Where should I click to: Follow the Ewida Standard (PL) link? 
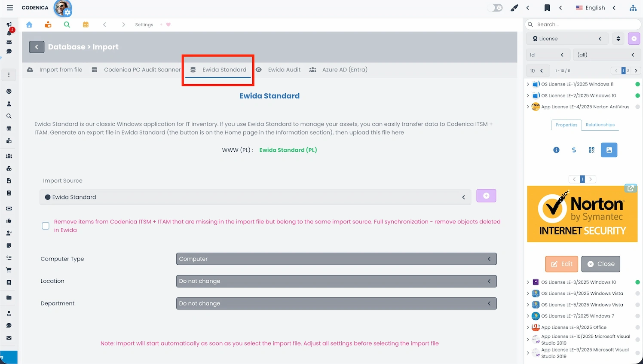click(288, 150)
